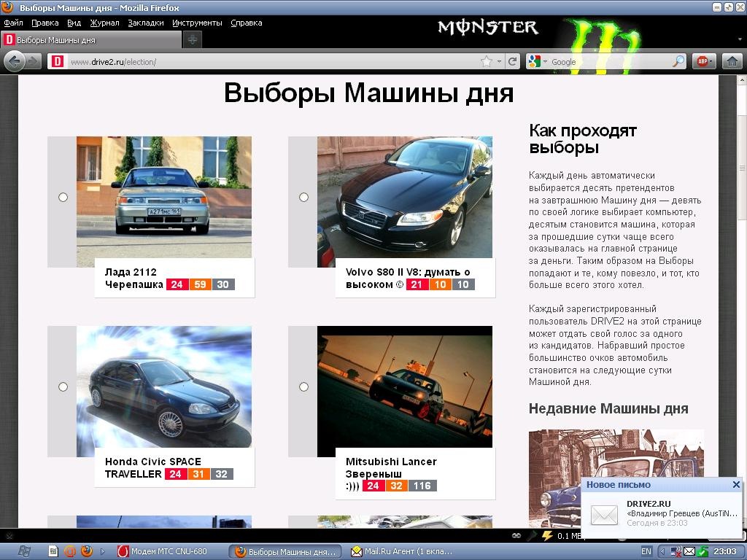Vote for Honda Civic SPACE TRAVELLER radio button
Screen dimensions: 747x560
[63, 386]
